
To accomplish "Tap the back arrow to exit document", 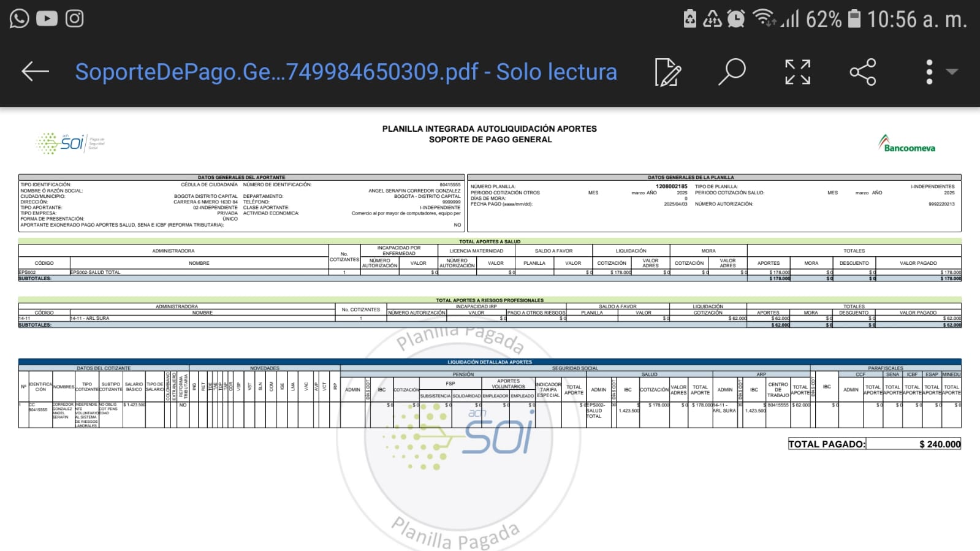I will coord(35,72).
